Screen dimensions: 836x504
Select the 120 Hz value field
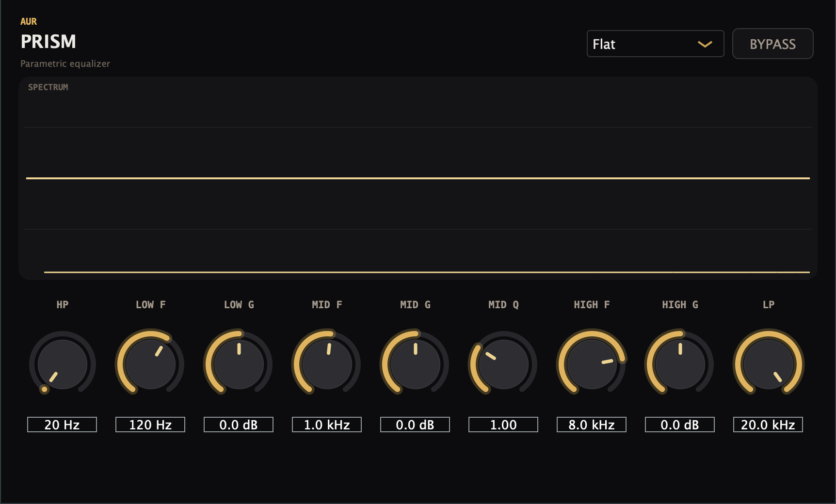150,425
